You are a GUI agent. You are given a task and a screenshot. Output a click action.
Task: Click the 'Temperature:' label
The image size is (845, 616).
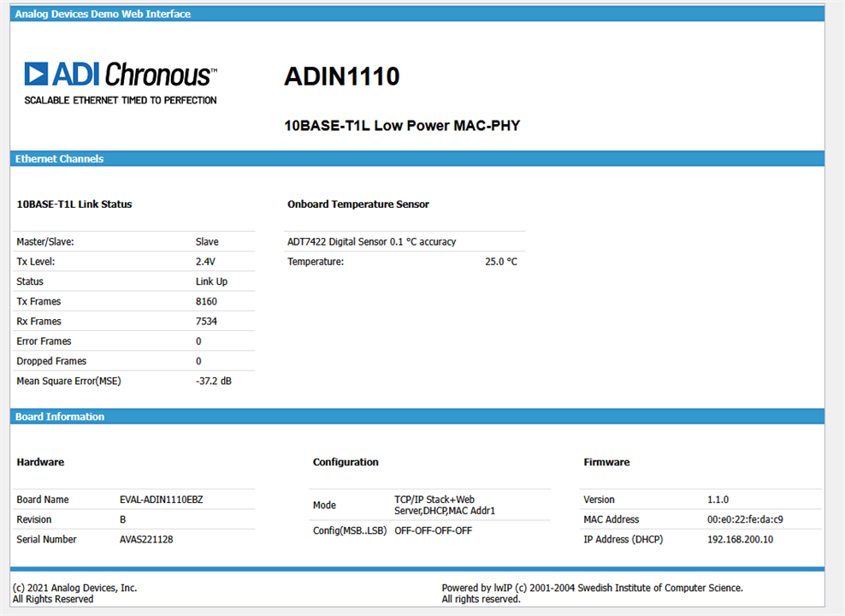pyautogui.click(x=316, y=262)
